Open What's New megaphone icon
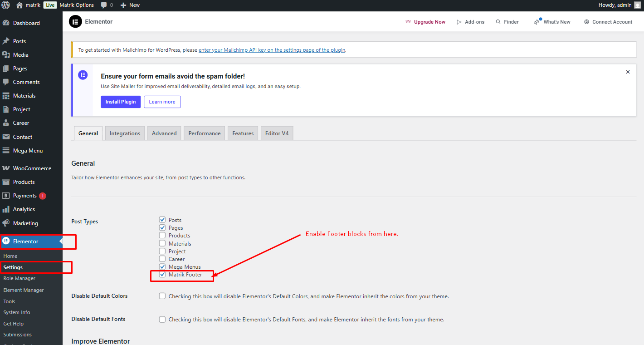Image resolution: width=644 pixels, height=345 pixels. [x=537, y=22]
